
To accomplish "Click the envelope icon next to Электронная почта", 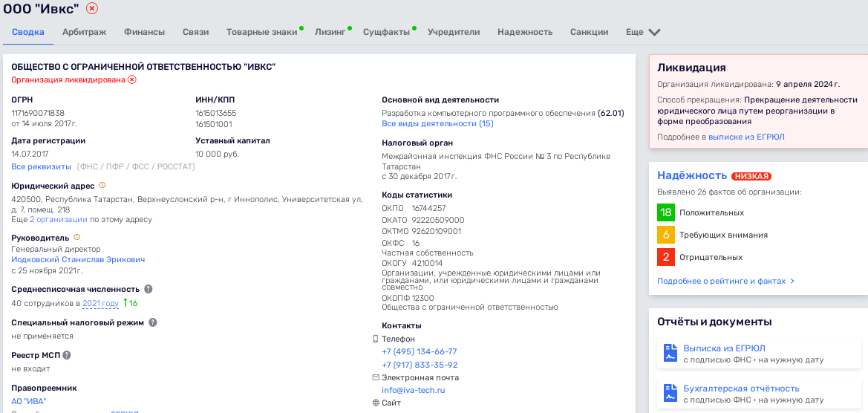I will 376,377.
